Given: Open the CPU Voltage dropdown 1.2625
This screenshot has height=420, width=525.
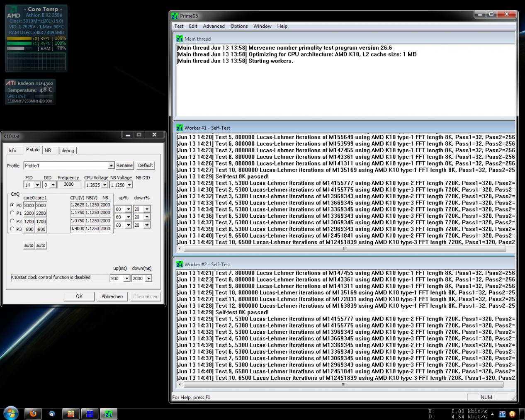Looking at the screenshot, I should point(105,185).
